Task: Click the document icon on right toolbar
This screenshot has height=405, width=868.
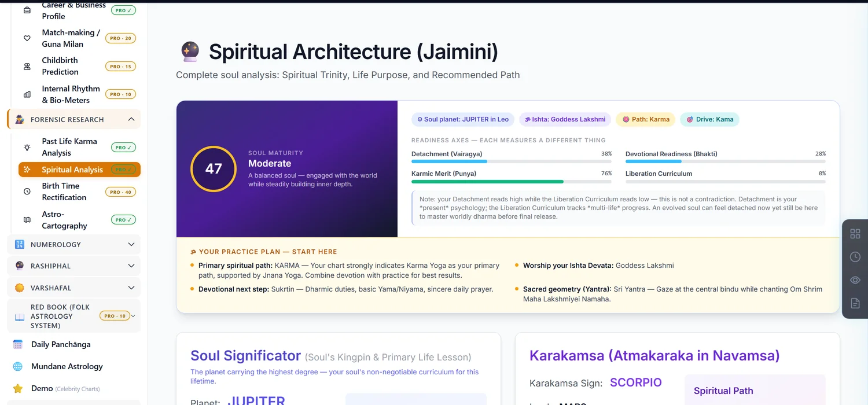Action: click(x=855, y=303)
